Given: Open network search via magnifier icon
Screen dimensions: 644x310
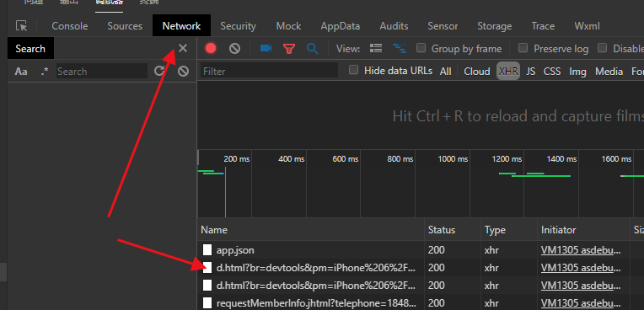Looking at the screenshot, I should [x=313, y=49].
